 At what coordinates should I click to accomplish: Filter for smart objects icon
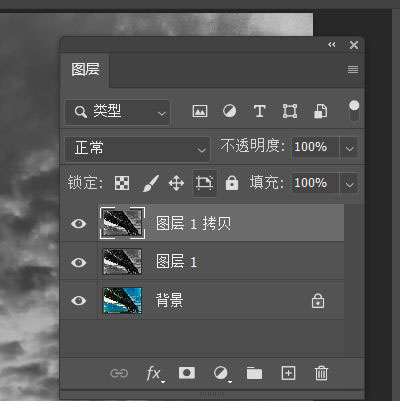click(320, 111)
